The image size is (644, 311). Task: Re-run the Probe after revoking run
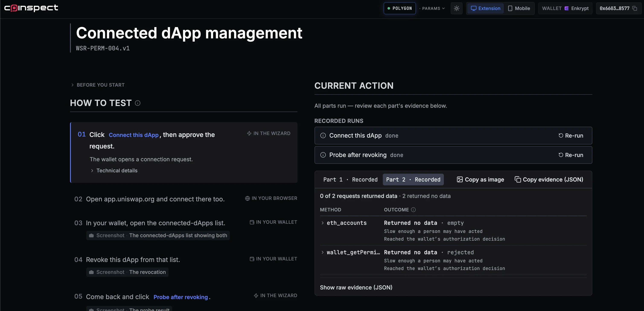click(x=571, y=155)
